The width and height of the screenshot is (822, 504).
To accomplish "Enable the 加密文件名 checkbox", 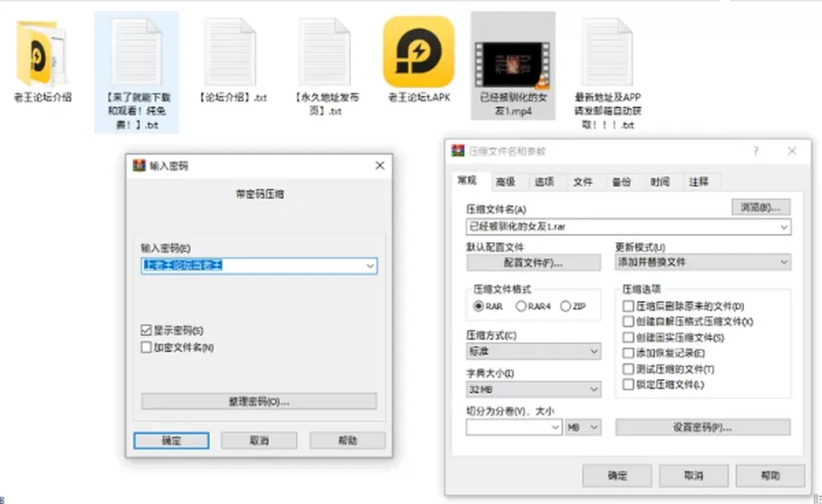I will 146,347.
